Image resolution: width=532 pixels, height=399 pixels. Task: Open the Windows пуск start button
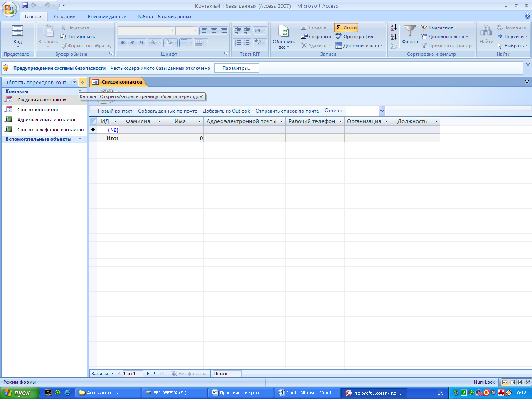click(x=20, y=393)
